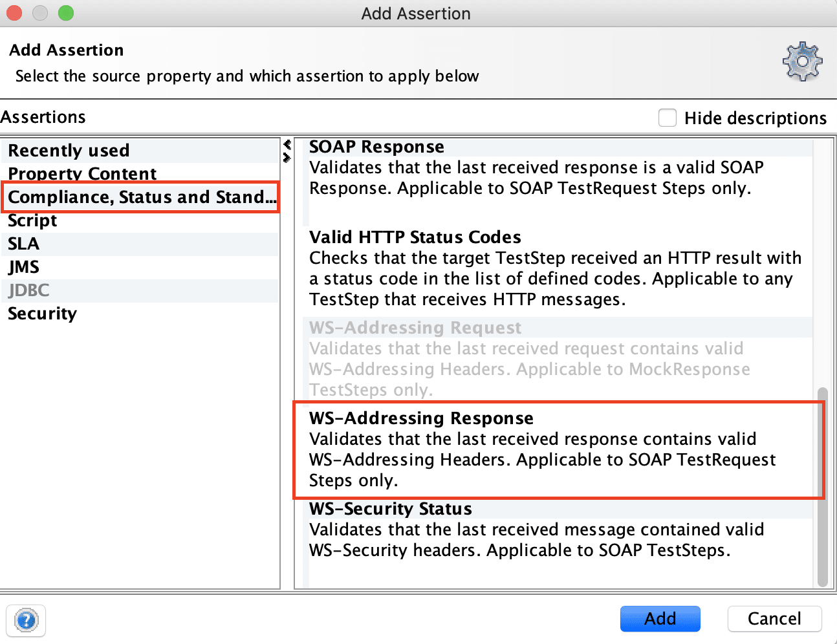This screenshot has width=837, height=644.
Task: Close the Add Assertion dialog window
Action: [x=14, y=13]
